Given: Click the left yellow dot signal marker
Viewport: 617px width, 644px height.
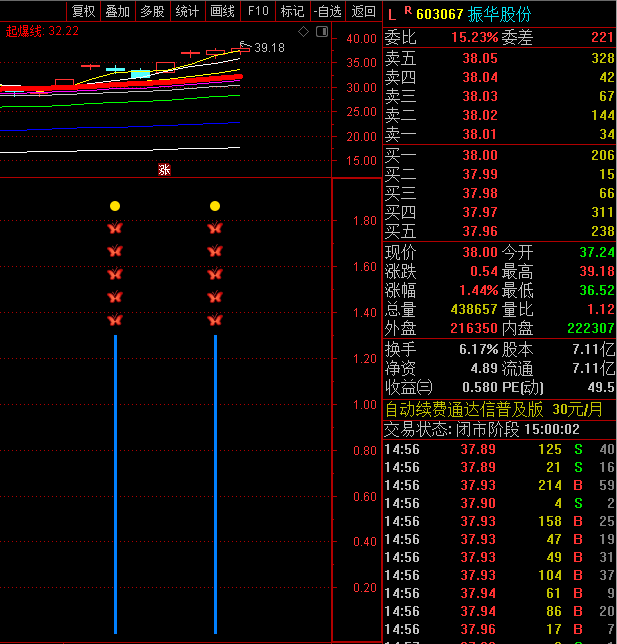Looking at the screenshot, I should 115,206.
